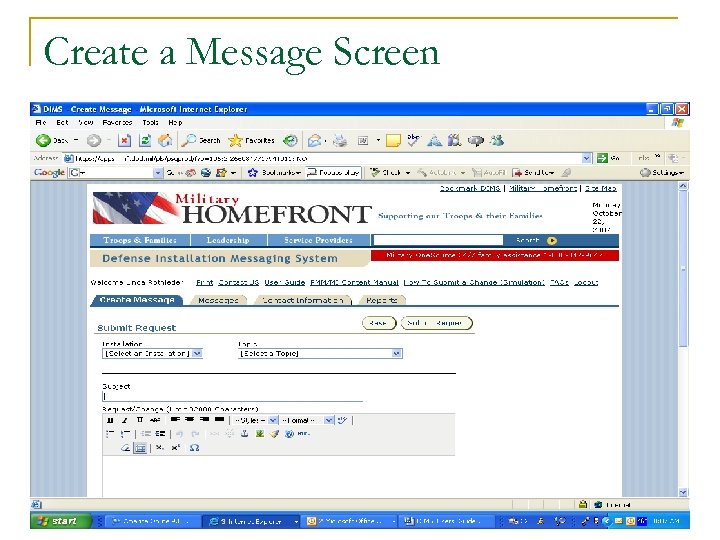This screenshot has height=540, width=720.
Task: Open the Settings dropdown in Google toolbar
Action: click(x=662, y=173)
